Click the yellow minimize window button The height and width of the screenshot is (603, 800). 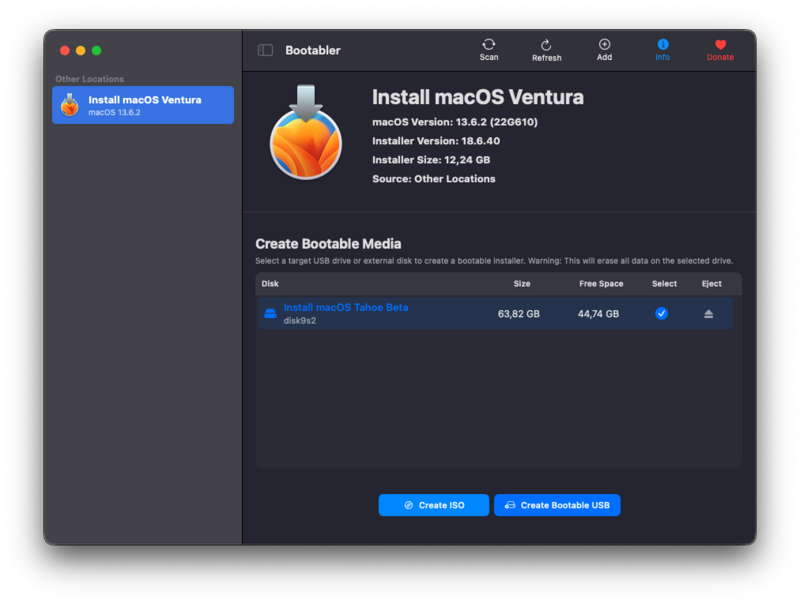81,50
